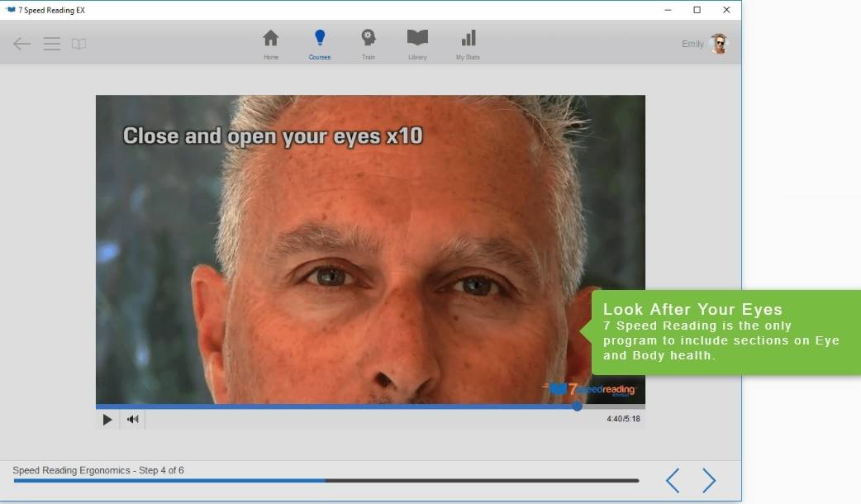Switch to the Train tab
The image size is (861, 504).
[369, 45]
